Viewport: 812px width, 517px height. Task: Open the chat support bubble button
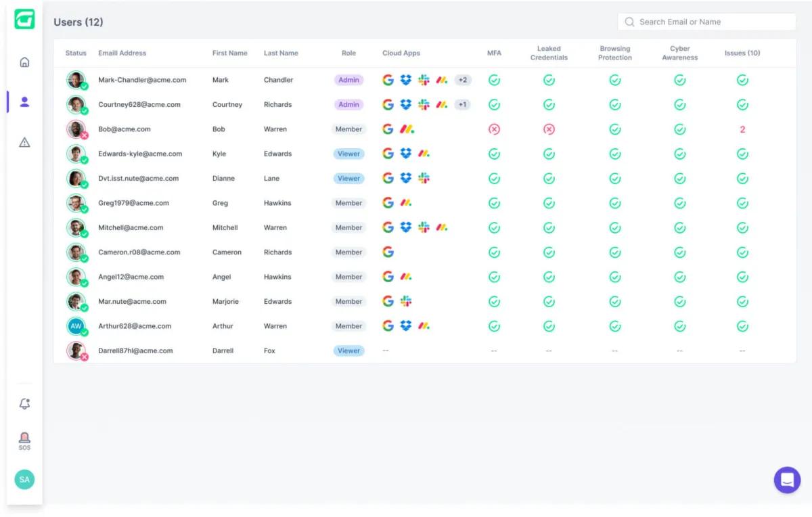(x=787, y=480)
